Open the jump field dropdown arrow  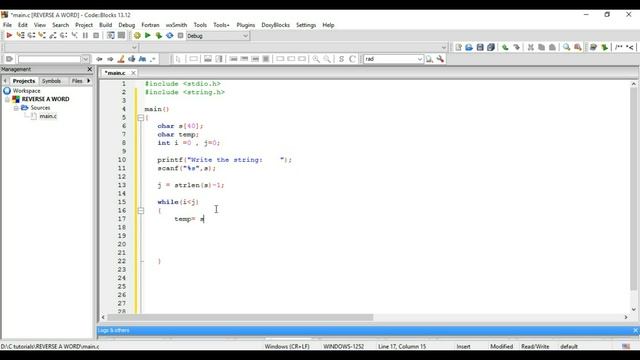click(85, 59)
